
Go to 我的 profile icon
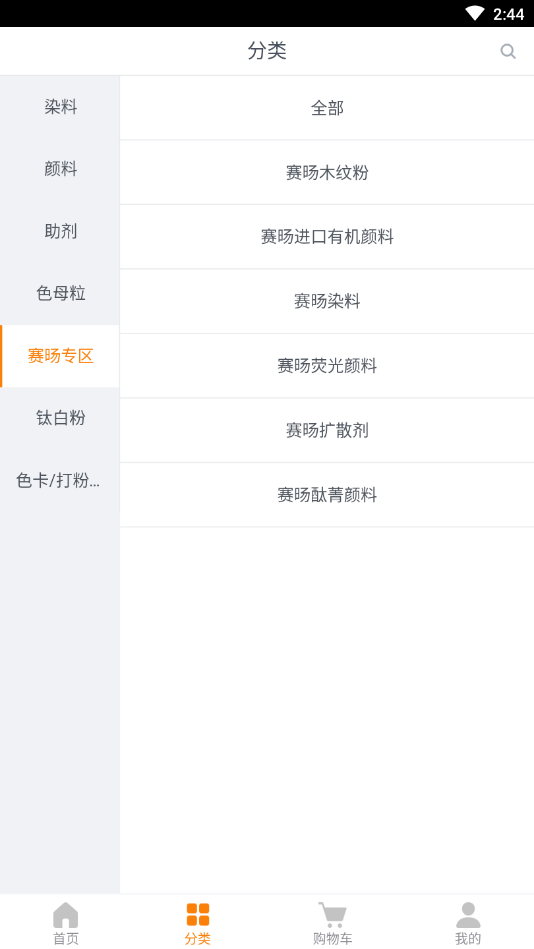click(468, 915)
